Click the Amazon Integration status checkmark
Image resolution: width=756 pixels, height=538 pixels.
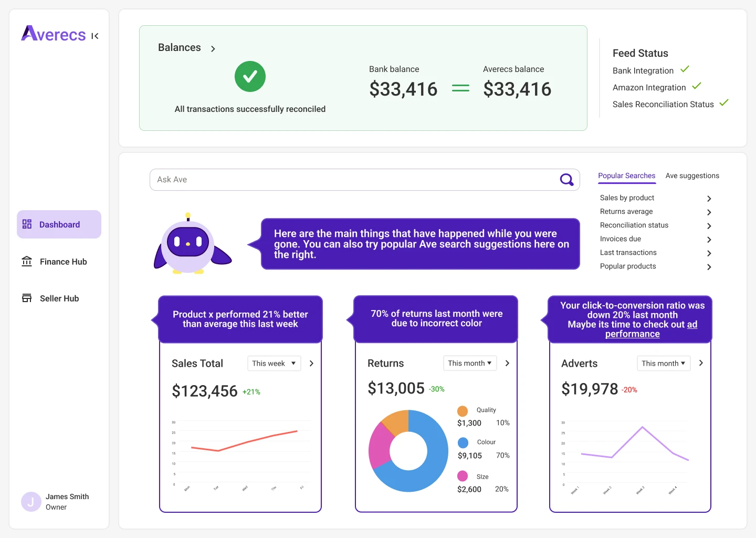tap(697, 86)
